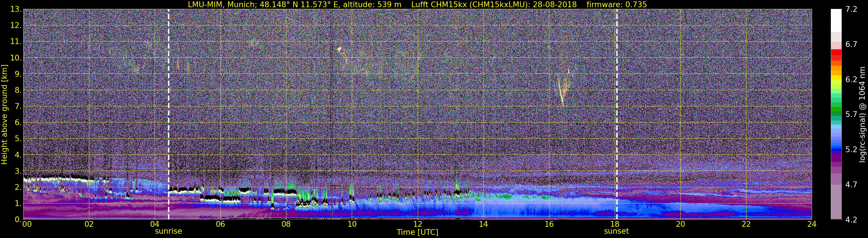Click the y-axis tick label '1.'
868x238 pixels.
point(18,203)
